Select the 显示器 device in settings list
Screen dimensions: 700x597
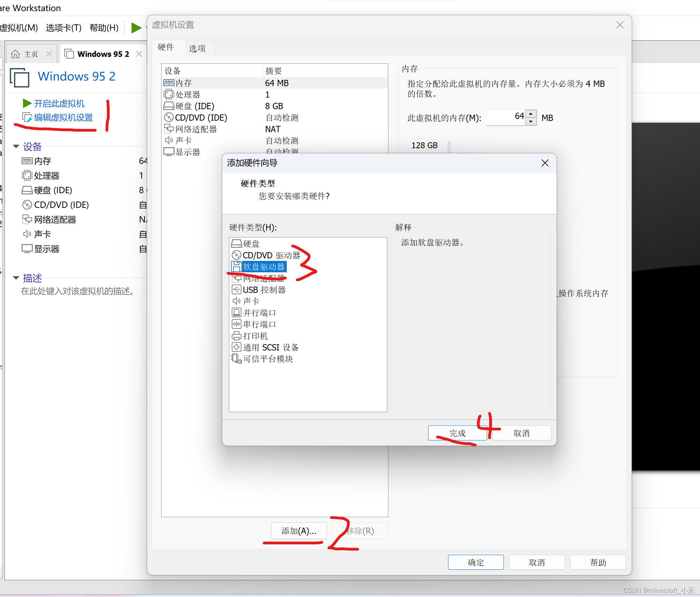click(x=187, y=151)
